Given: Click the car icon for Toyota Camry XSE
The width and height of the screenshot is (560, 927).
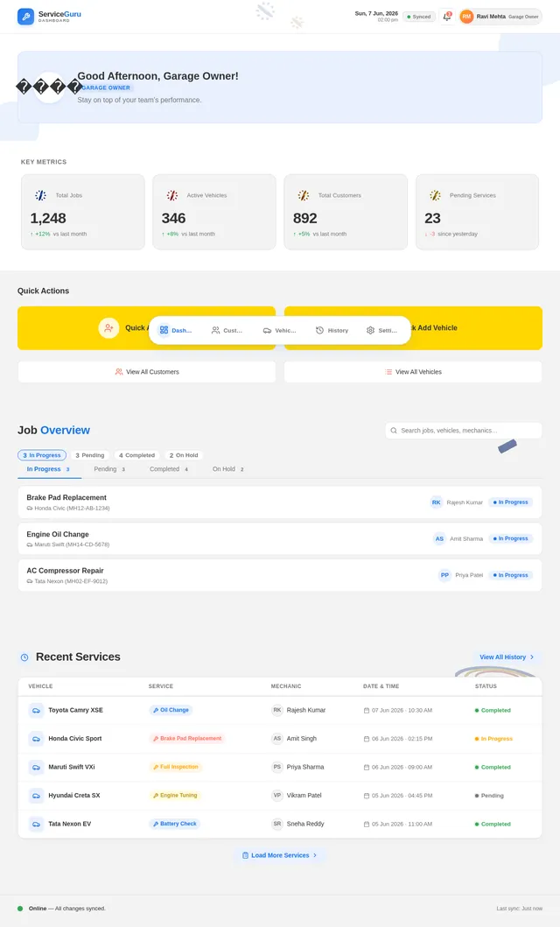Looking at the screenshot, I should click(36, 710).
